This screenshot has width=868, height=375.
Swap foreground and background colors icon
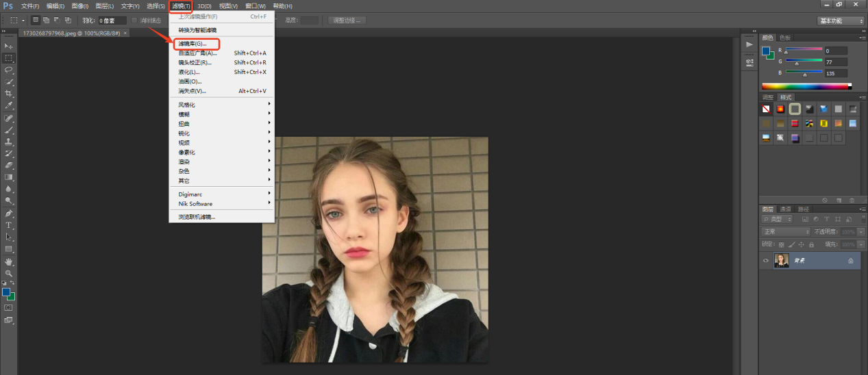(x=12, y=283)
